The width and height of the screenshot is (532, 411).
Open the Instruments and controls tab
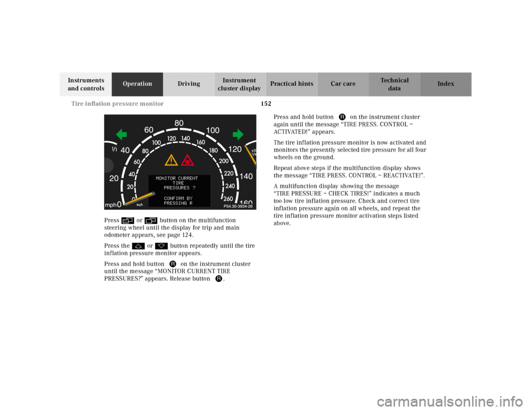86,84
